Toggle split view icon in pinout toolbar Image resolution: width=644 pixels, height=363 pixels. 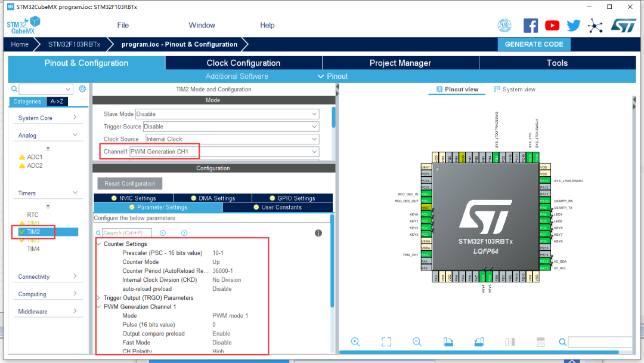[510, 342]
